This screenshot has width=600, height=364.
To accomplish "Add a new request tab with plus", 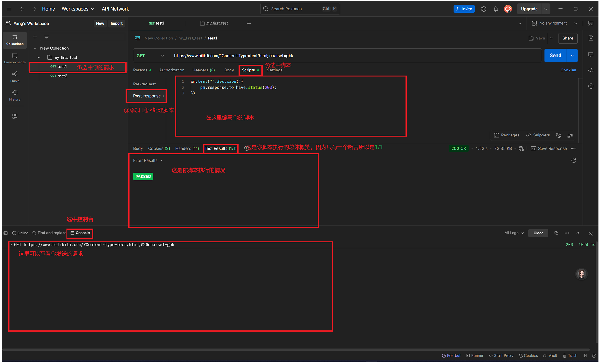I will pos(249,23).
